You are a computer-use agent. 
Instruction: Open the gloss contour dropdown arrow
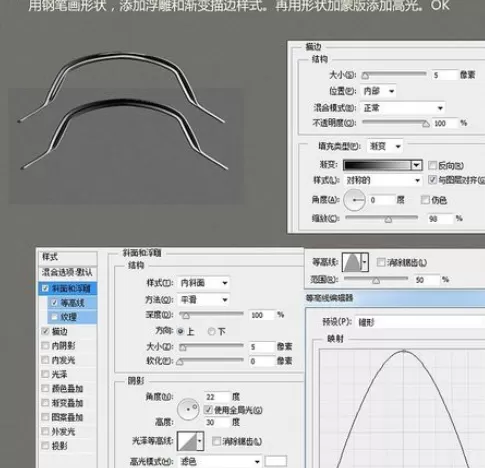point(200,441)
